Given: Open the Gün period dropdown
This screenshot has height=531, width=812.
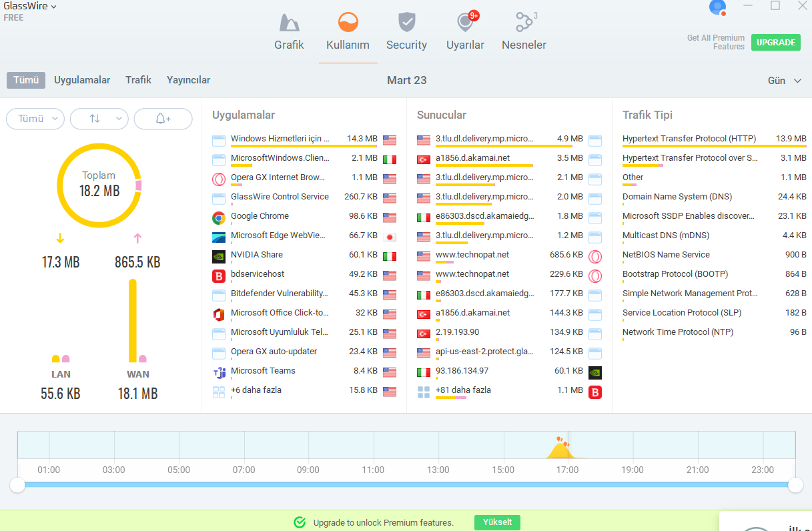Looking at the screenshot, I should coord(785,81).
